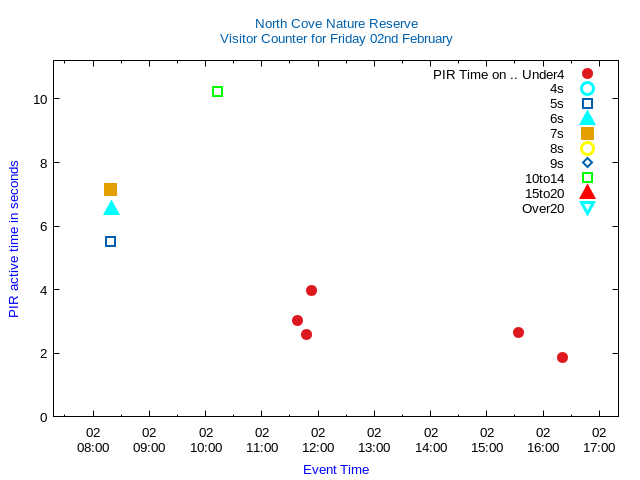This screenshot has height=480, width=640.
Task: Click the lowest red data point after 16:00
Action: (562, 358)
